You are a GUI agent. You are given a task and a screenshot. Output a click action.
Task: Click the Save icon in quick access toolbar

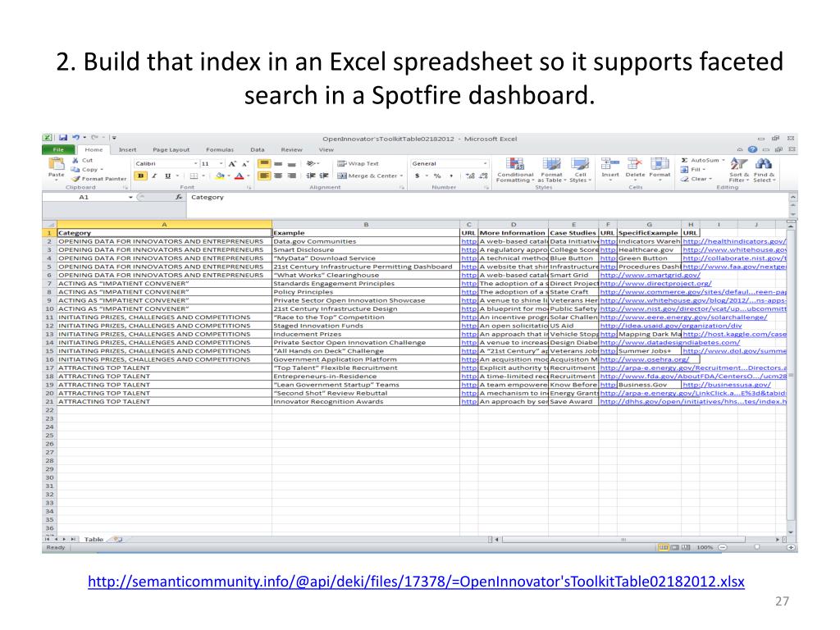point(62,138)
